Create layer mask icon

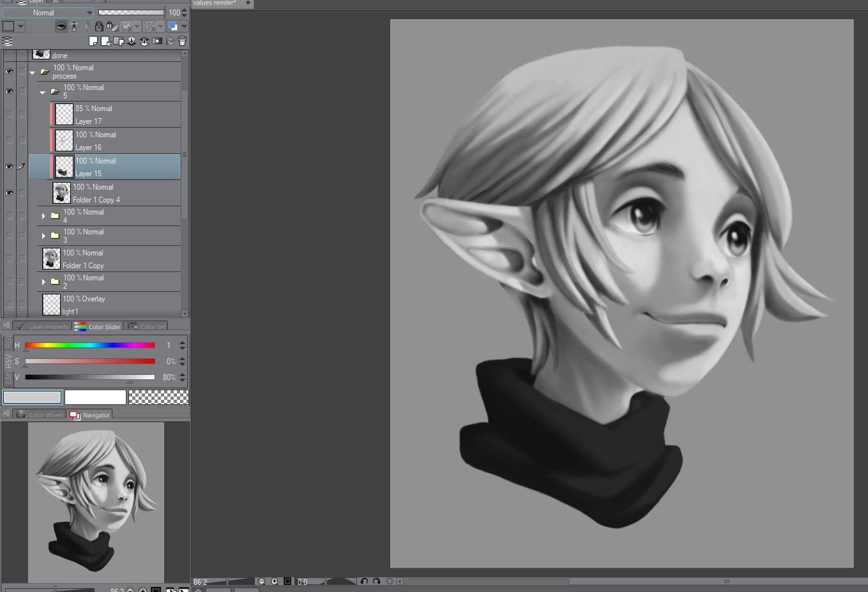click(x=157, y=42)
